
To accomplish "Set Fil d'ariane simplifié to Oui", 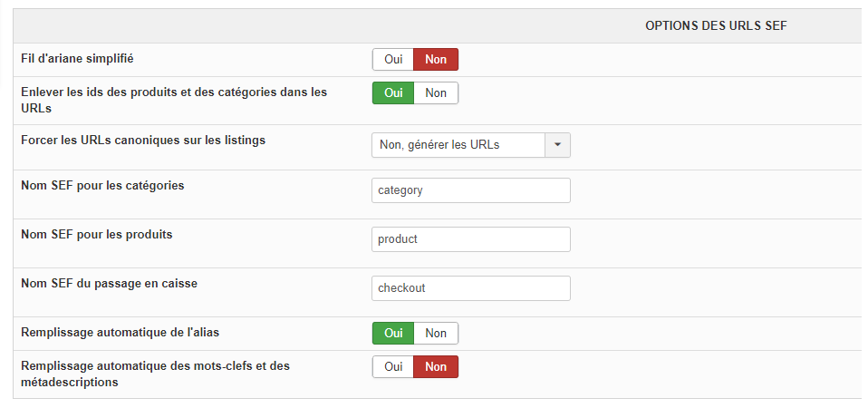I will point(393,60).
